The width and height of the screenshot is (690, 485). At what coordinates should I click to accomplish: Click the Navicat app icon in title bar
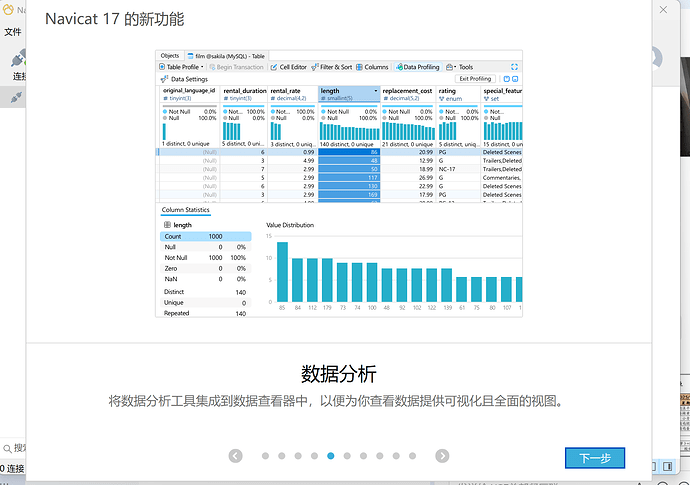[10, 9]
